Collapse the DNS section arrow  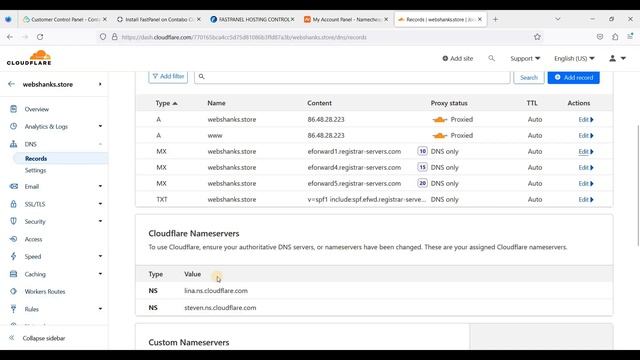coord(100,144)
